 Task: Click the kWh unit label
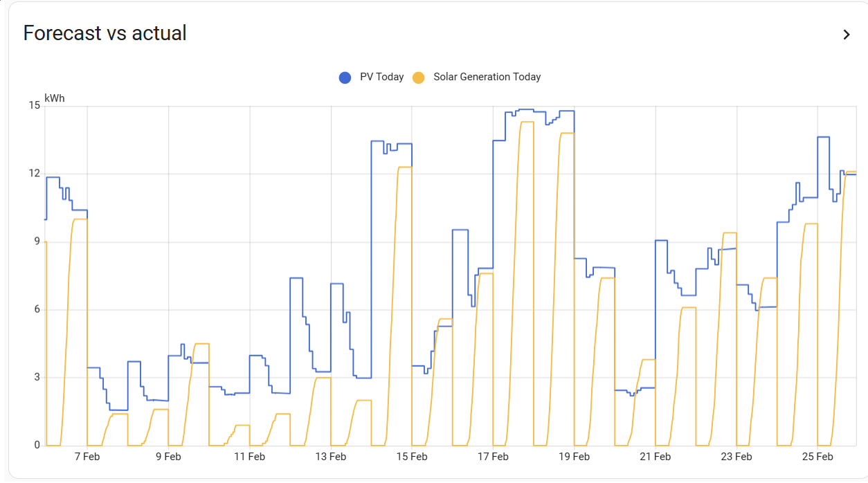[55, 98]
